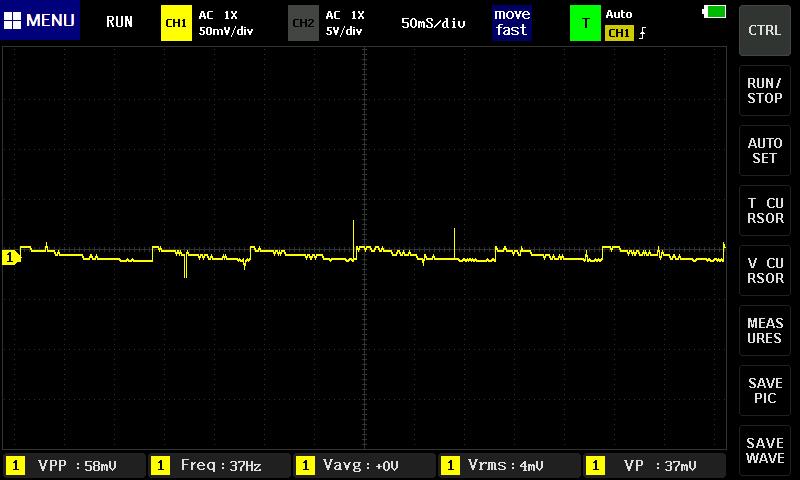Adjust CH2 5V/div vertical scale
This screenshot has height=480, width=800.
coord(344,31)
